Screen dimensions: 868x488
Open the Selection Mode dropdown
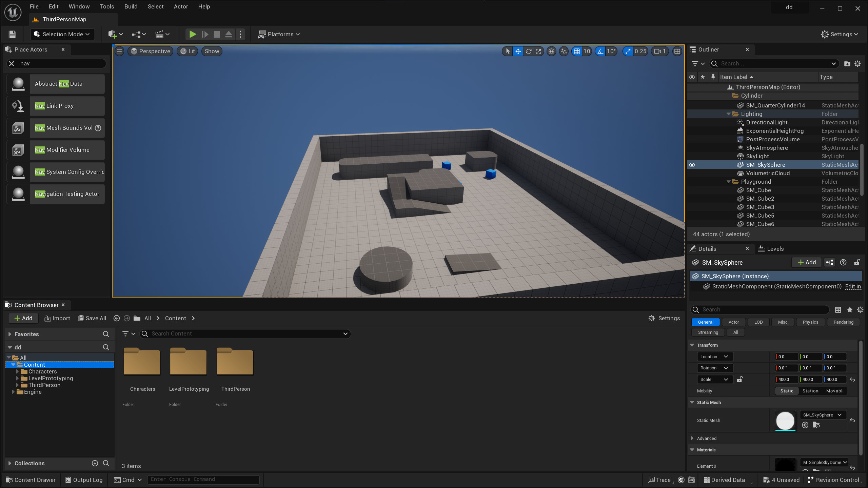62,34
